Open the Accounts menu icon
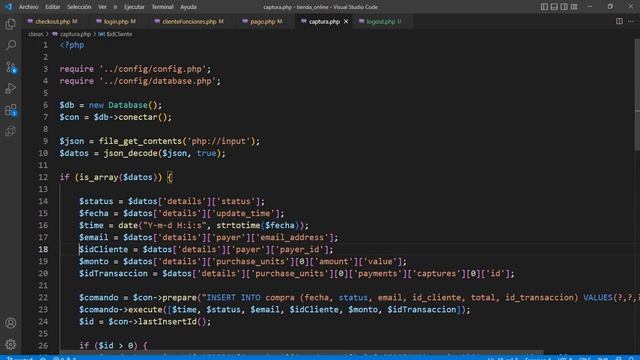 [11, 323]
